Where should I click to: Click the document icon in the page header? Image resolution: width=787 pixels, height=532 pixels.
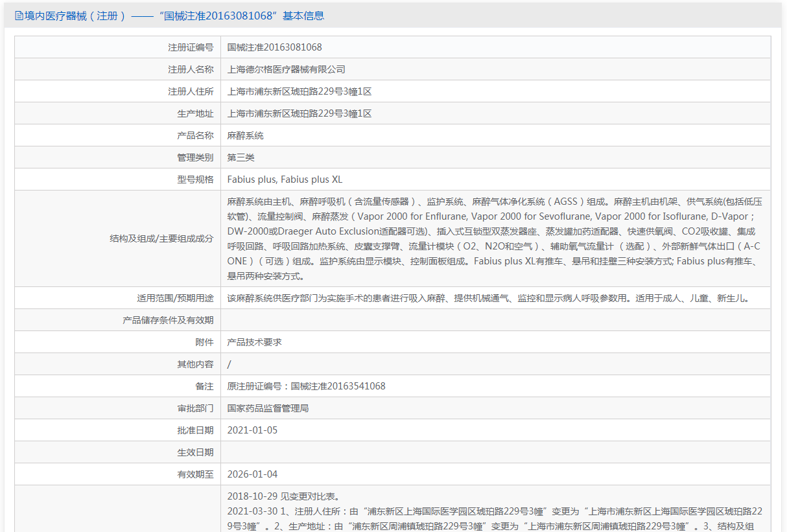pyautogui.click(x=19, y=16)
